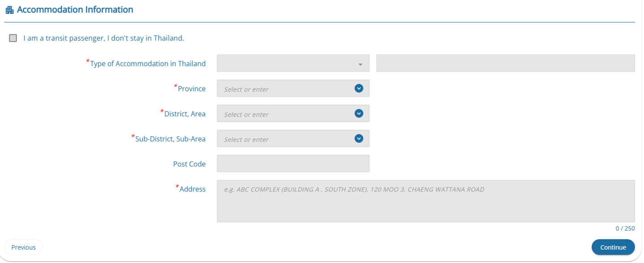
Task: Focus the Post Code input box
Action: 293,163
